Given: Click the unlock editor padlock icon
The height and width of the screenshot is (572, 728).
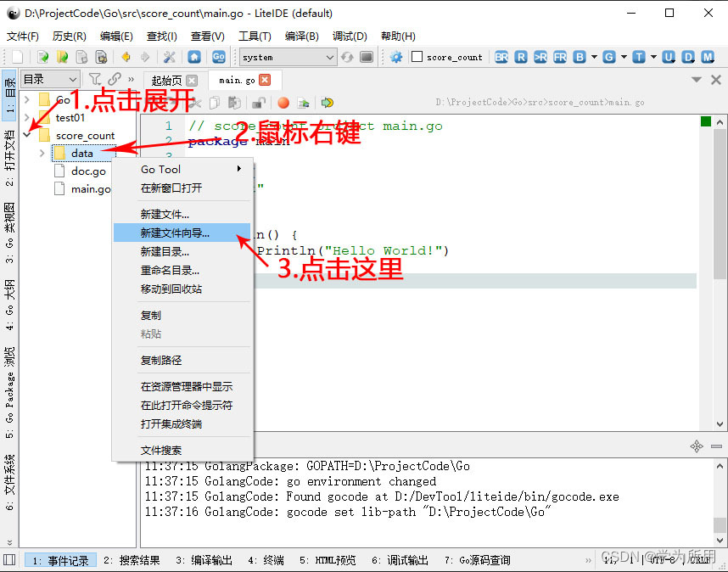Looking at the screenshot, I should [x=260, y=102].
